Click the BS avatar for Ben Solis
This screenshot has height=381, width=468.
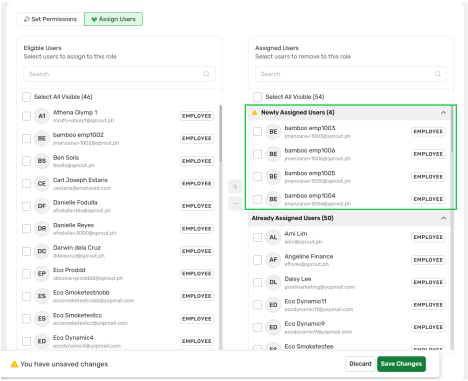[42, 161]
